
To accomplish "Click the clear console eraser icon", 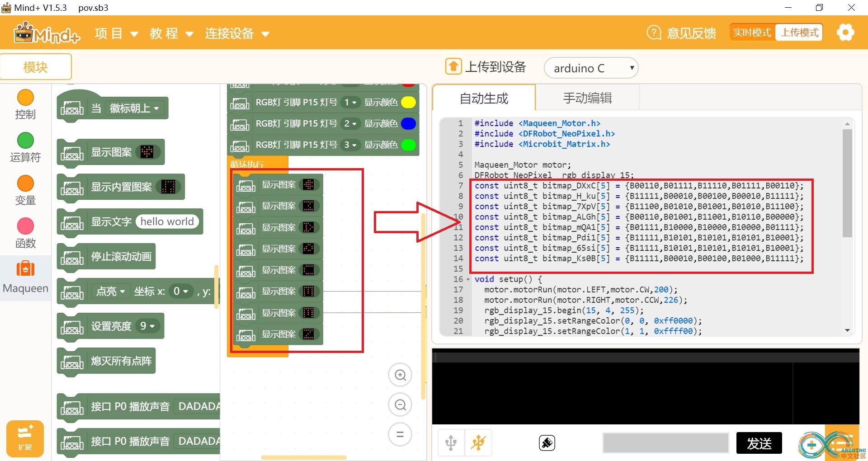I will [x=547, y=443].
